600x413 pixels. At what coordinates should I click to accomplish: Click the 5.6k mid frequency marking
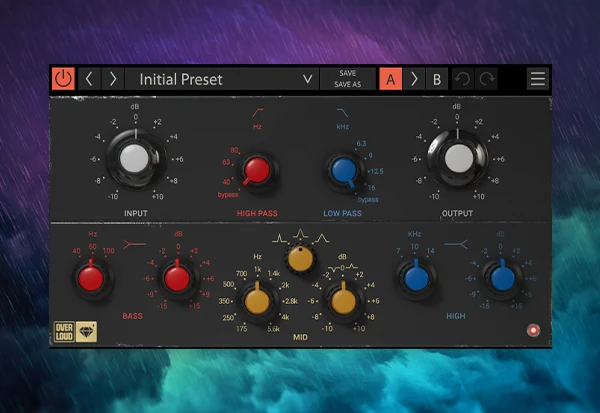pyautogui.click(x=274, y=329)
